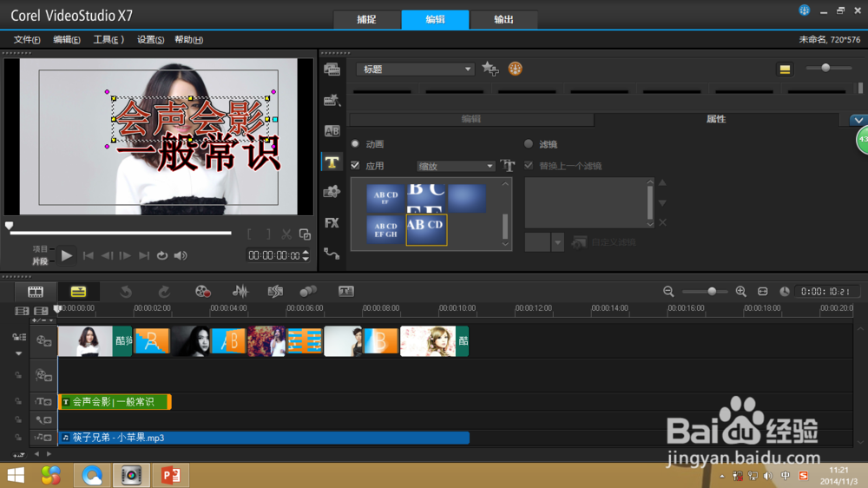This screenshot has width=868, height=488.
Task: Zoom in the timeline
Action: (740, 292)
